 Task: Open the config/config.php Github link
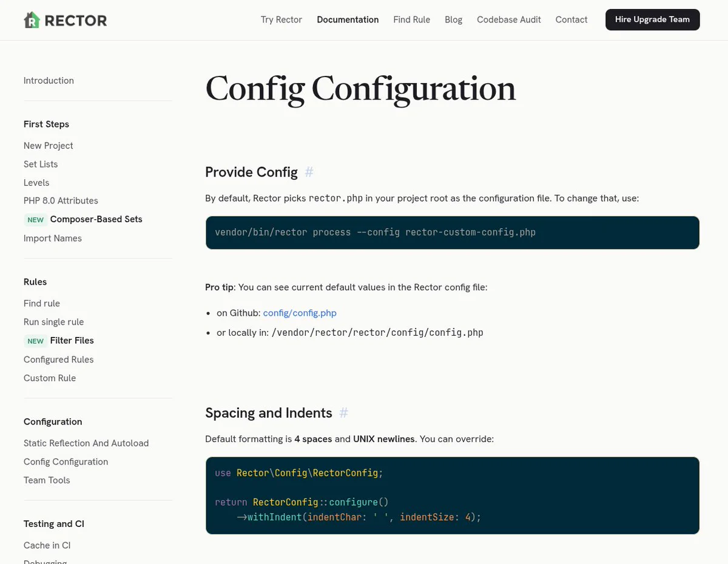[300, 313]
